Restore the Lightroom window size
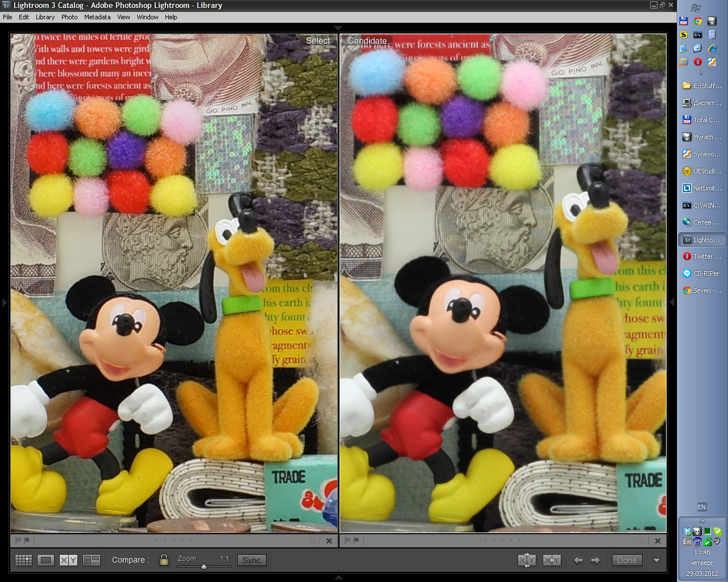This screenshot has width=728, height=582. (662, 5)
